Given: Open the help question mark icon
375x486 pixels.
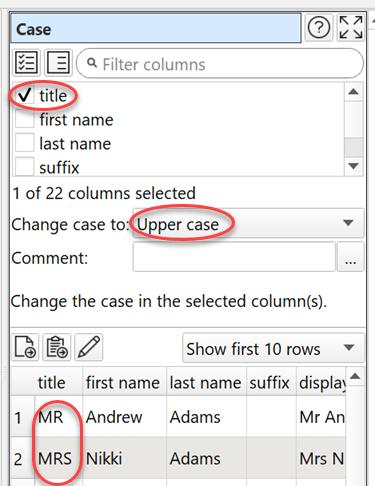Looking at the screenshot, I should pos(319,28).
